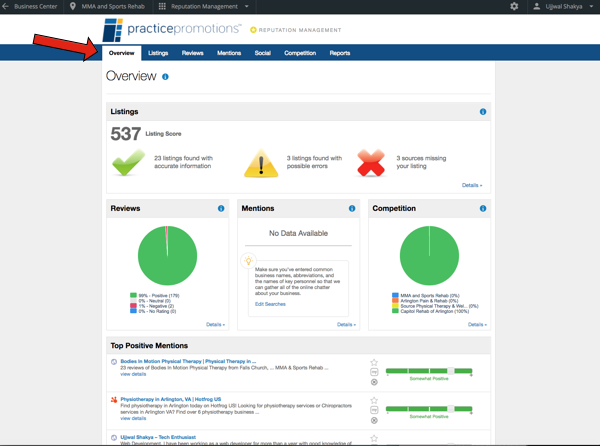Image resolution: width=600 pixels, height=446 pixels.
Task: Click the blue MMA and Sports Rehab legend swatch
Action: point(395,295)
